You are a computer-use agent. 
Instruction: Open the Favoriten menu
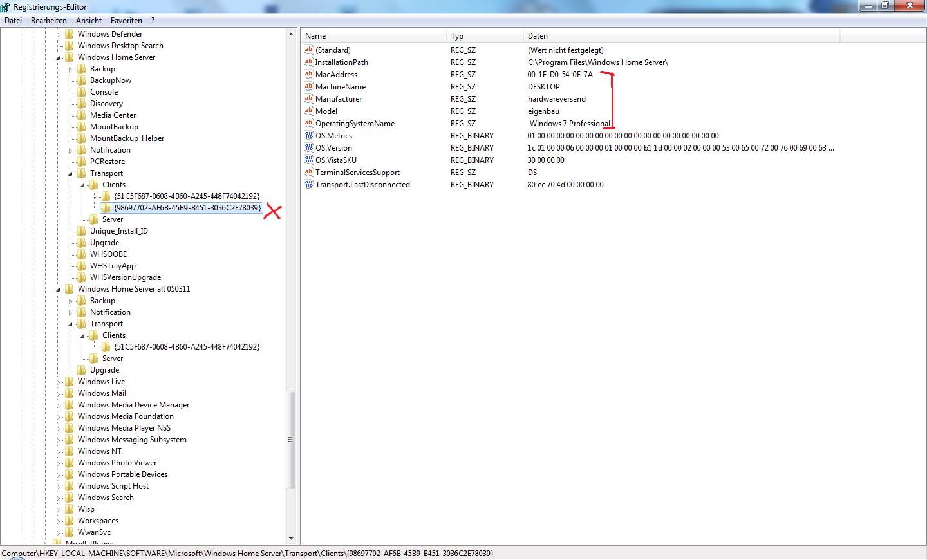click(126, 21)
